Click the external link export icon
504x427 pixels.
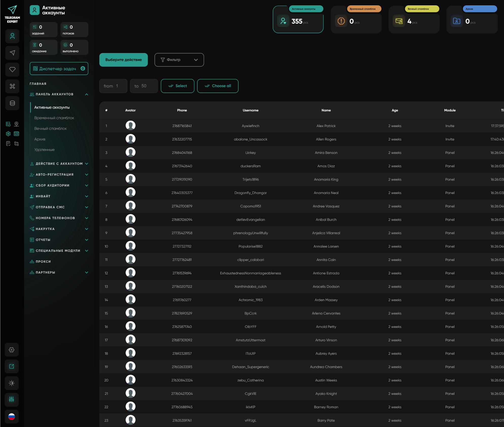12,366
